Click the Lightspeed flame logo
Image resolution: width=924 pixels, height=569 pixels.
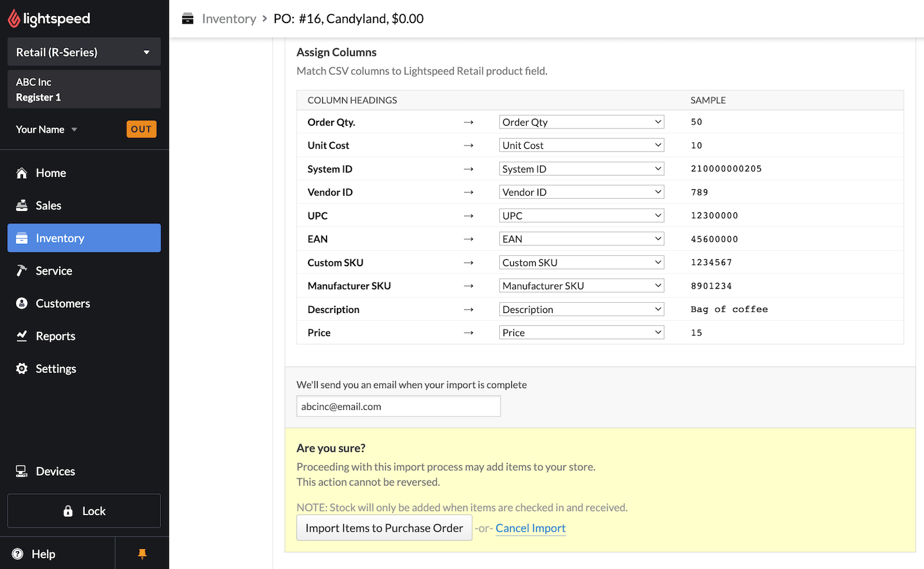[14, 19]
